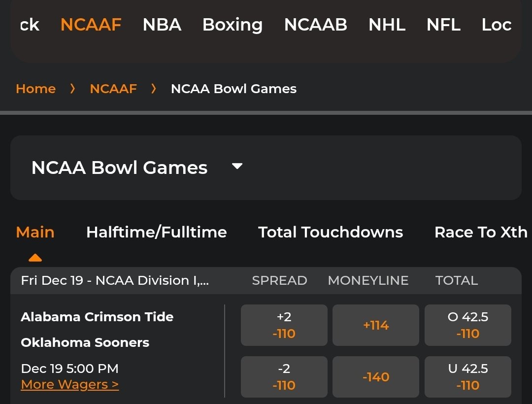The height and width of the screenshot is (404, 532).
Task: Choose Alabama moneyline +114
Action: pyautogui.click(x=375, y=325)
